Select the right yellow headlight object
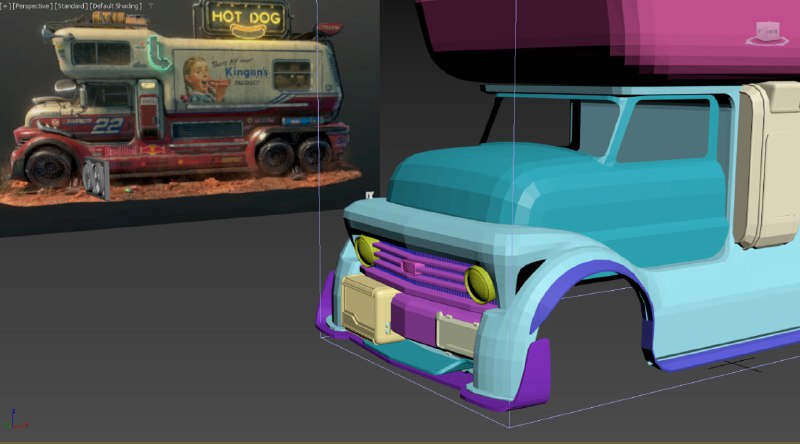The height and width of the screenshot is (444, 800). pyautogui.click(x=480, y=284)
